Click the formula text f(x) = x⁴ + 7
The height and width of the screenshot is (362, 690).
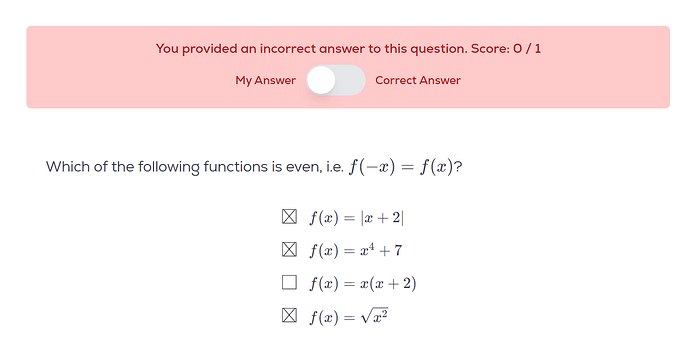[356, 250]
